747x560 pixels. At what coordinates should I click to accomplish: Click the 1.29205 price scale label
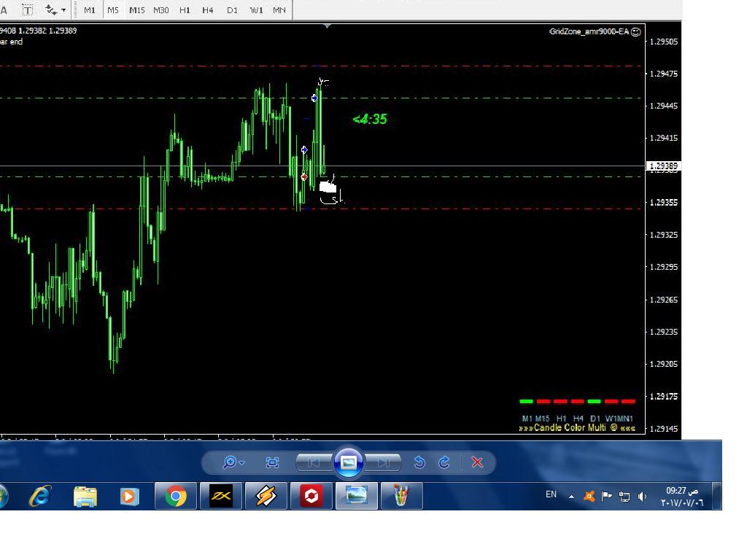pos(664,364)
